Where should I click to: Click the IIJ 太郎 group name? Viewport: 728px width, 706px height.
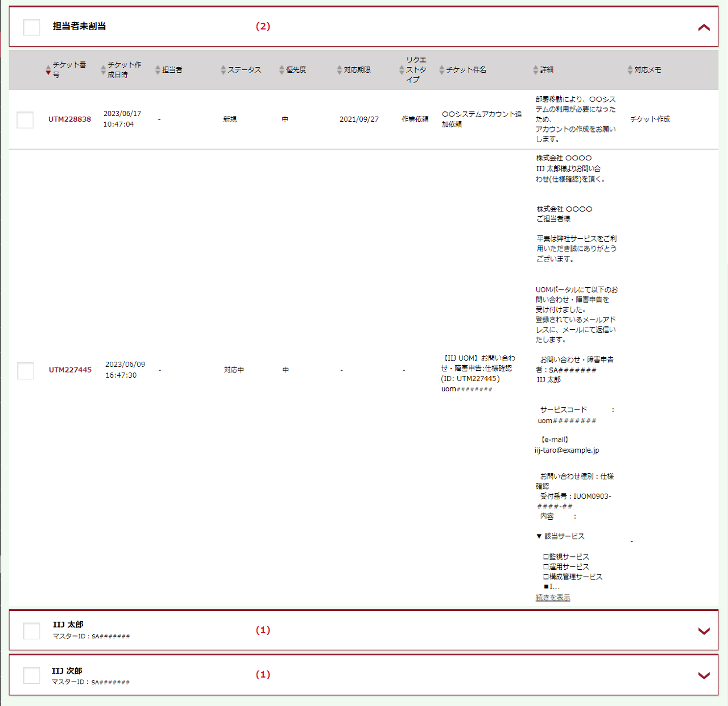pyautogui.click(x=68, y=625)
